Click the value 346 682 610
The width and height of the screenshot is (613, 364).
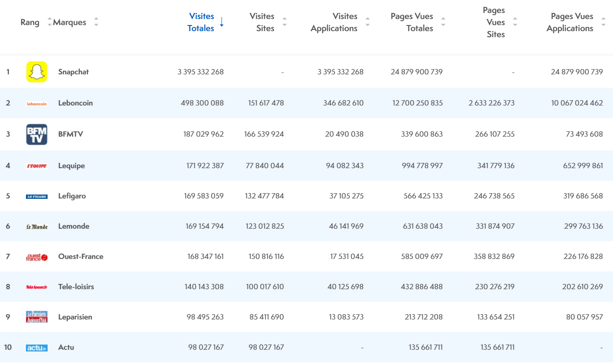343,103
